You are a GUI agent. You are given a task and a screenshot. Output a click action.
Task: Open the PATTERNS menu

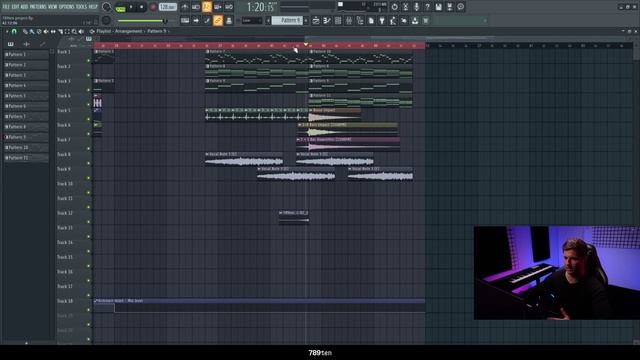pyautogui.click(x=38, y=7)
